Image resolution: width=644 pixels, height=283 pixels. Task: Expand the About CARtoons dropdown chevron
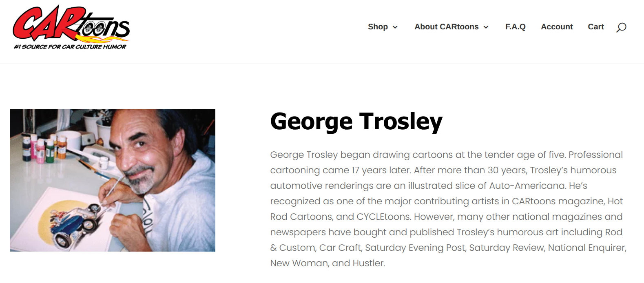[486, 27]
